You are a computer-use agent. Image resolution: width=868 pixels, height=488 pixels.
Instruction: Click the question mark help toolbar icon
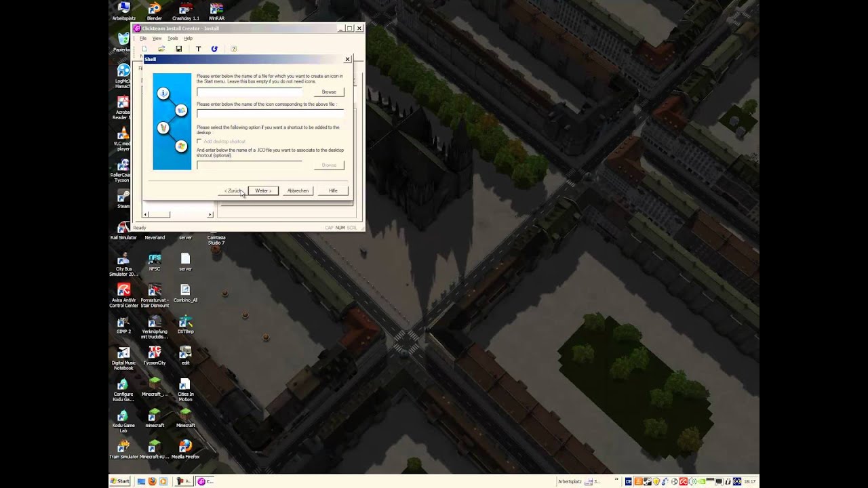coord(233,49)
